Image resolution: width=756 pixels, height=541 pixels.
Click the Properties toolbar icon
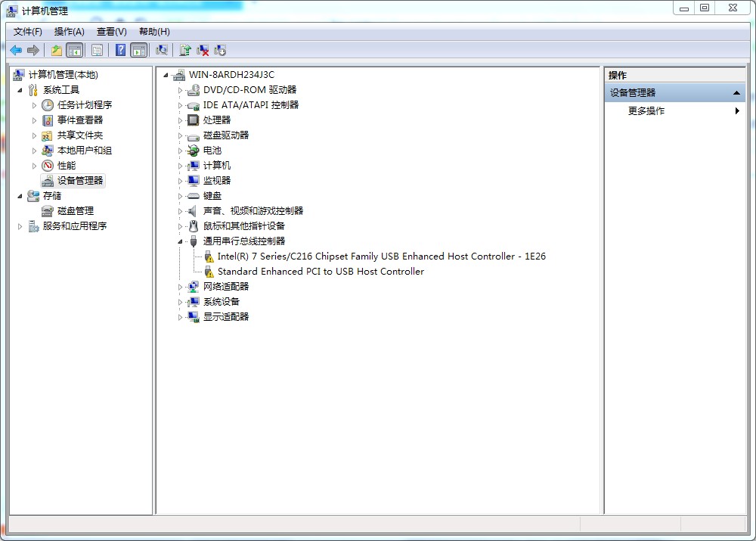[x=97, y=51]
